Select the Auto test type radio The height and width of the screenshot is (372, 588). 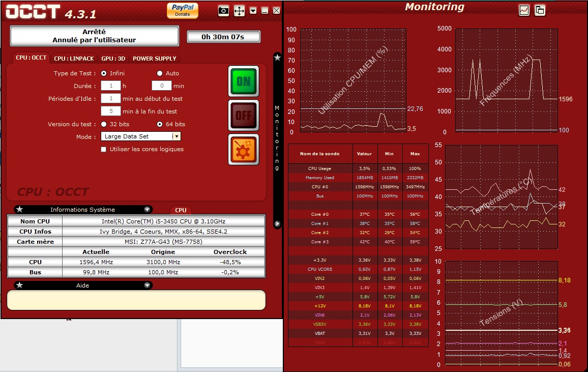point(160,73)
